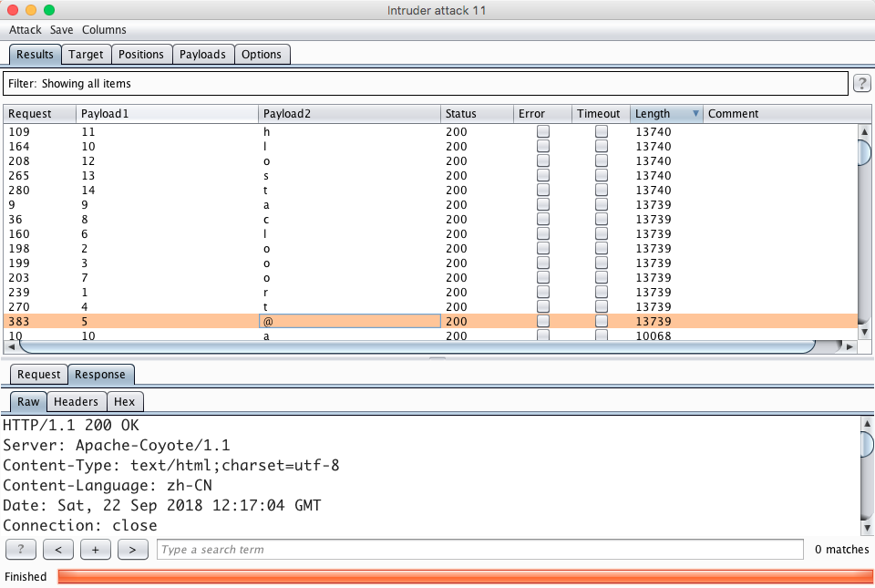Sort by Timeout column header

(601, 114)
